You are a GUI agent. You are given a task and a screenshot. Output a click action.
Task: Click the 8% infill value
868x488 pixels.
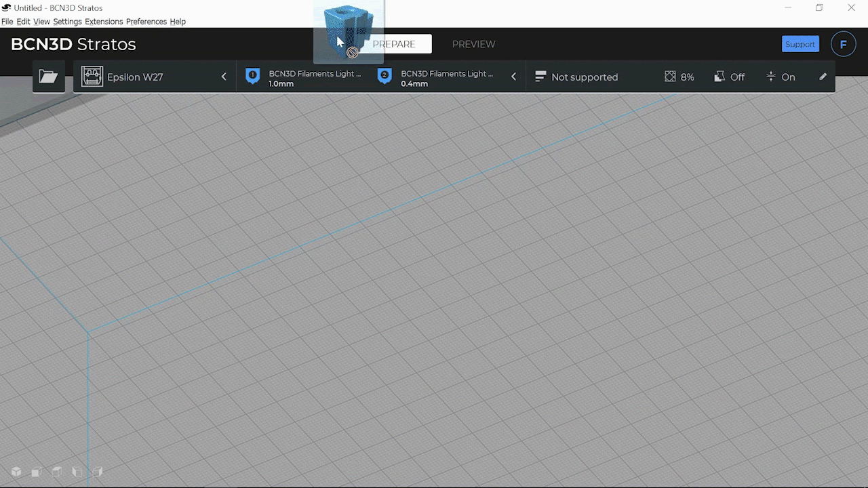coord(688,77)
